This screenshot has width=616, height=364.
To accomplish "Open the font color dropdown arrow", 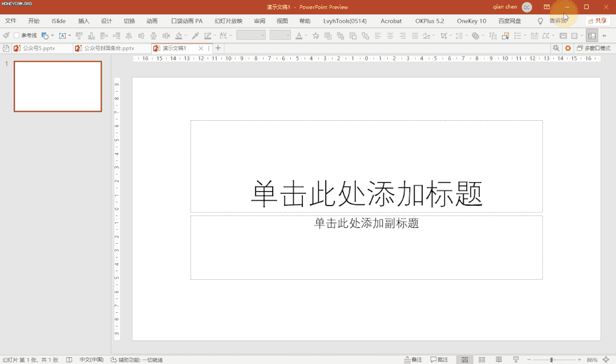I will pyautogui.click(x=306, y=35).
